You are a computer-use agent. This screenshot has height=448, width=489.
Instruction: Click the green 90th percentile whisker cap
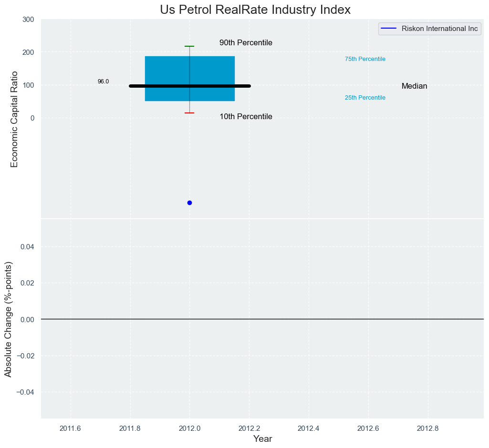pos(189,46)
